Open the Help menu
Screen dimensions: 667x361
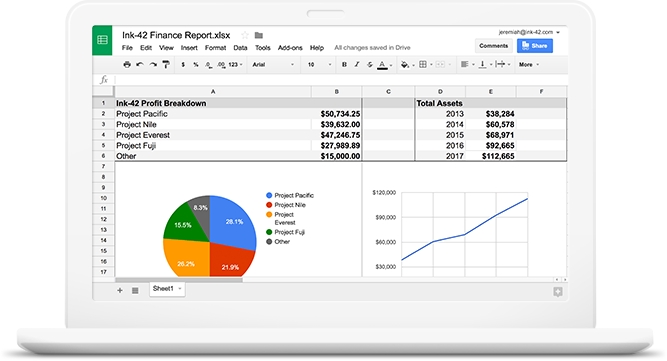pos(316,48)
